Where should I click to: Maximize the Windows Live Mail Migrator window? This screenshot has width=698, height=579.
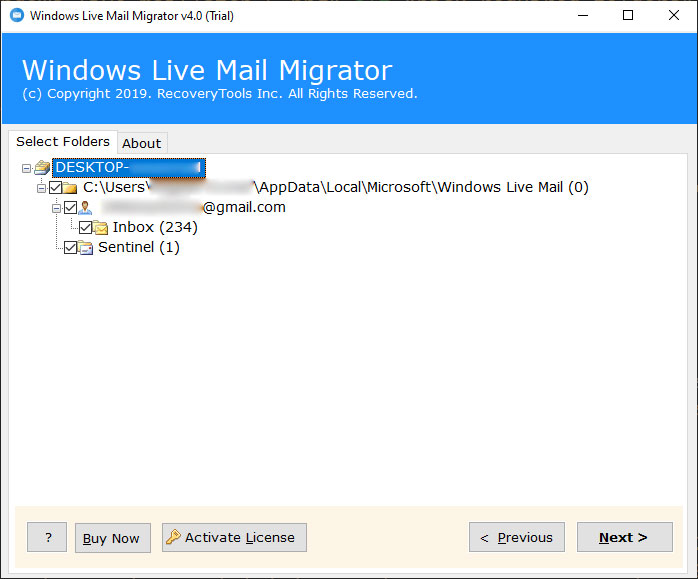(x=628, y=16)
